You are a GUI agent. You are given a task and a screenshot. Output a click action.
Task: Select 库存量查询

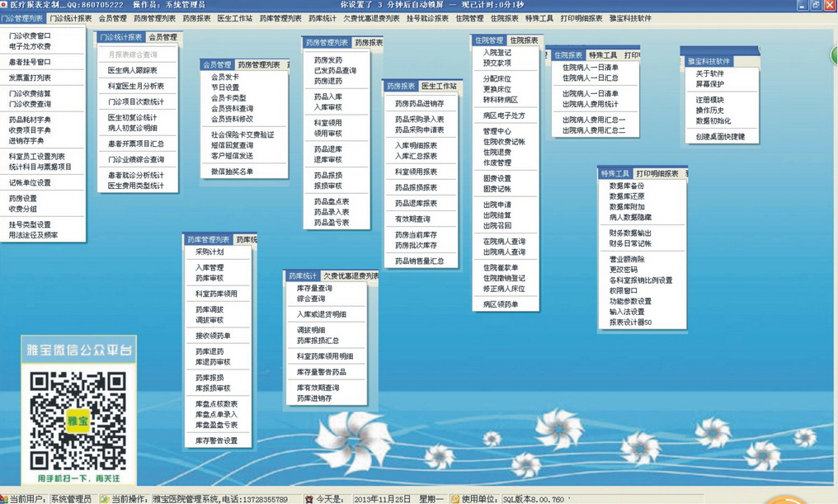pyautogui.click(x=314, y=288)
